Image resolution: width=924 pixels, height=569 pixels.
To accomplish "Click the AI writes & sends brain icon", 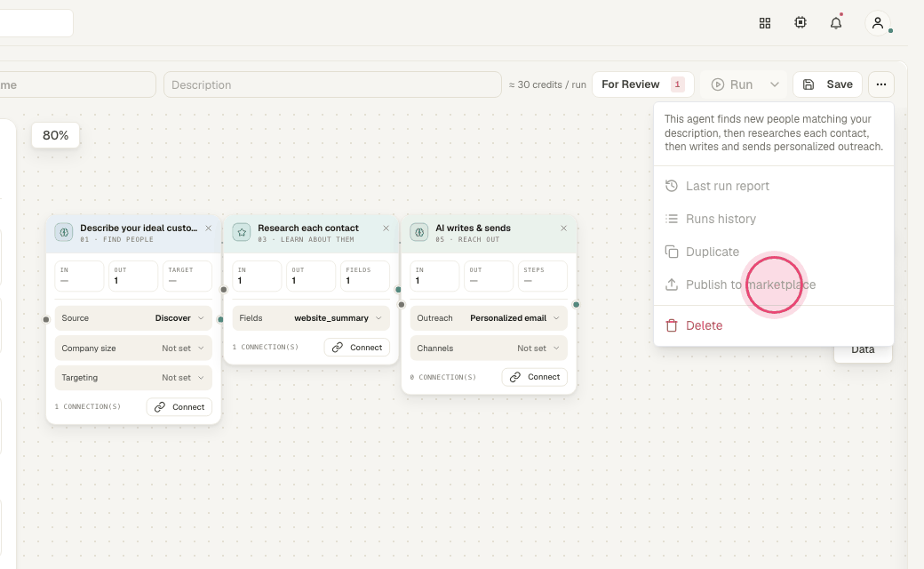I will pos(419,232).
